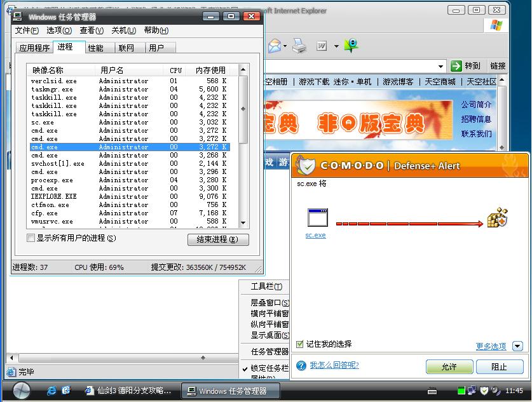532x402 pixels.
Task: Click the green Go arrow icon
Action: pos(456,66)
